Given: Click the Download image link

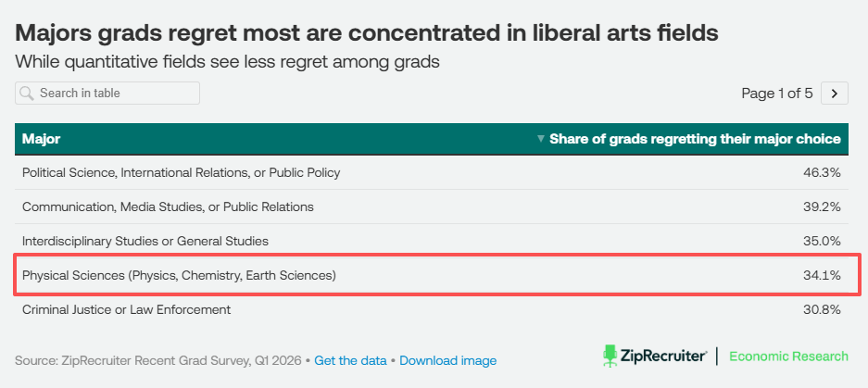Looking at the screenshot, I should (x=447, y=361).
